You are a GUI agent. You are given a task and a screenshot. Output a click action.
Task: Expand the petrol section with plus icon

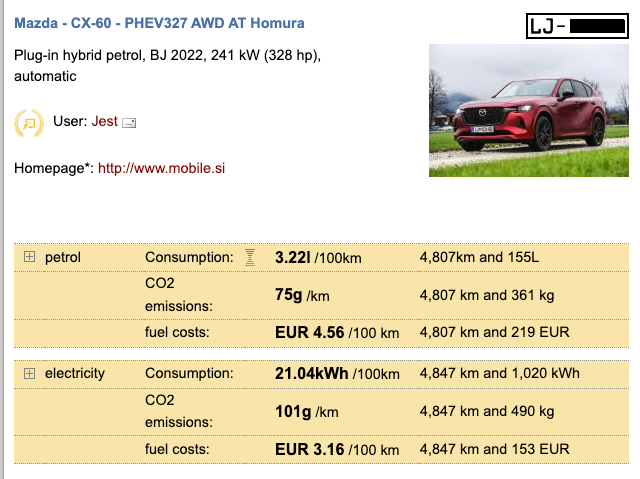pos(29,257)
